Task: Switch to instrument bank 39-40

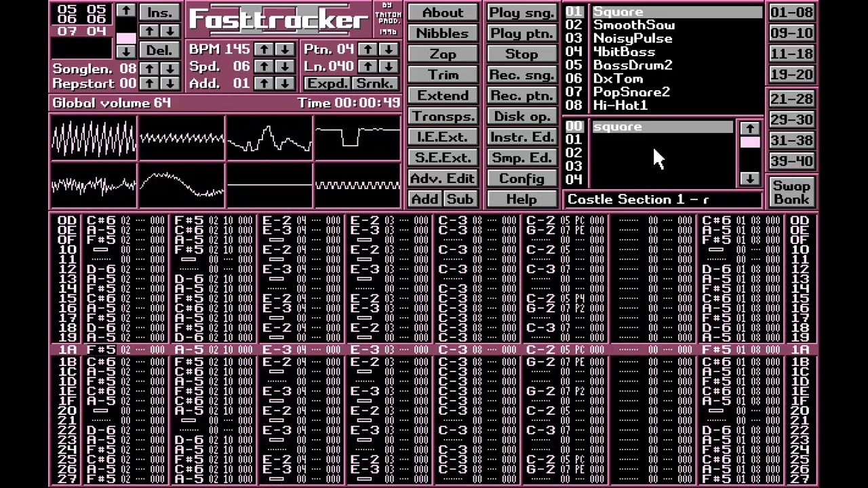Action: pyautogui.click(x=791, y=161)
